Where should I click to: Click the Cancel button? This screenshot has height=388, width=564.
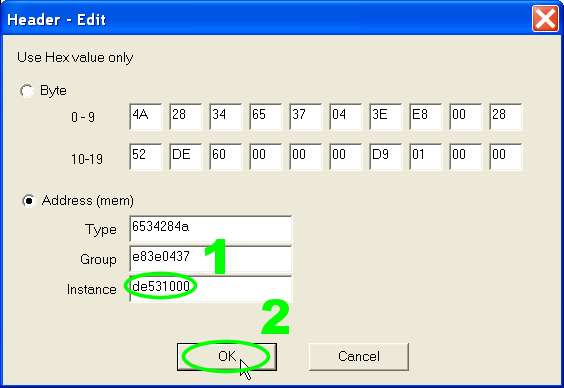[x=359, y=356]
